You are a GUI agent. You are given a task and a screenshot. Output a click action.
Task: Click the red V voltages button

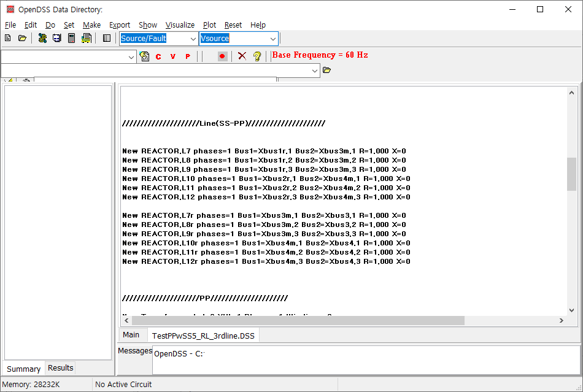pyautogui.click(x=173, y=56)
